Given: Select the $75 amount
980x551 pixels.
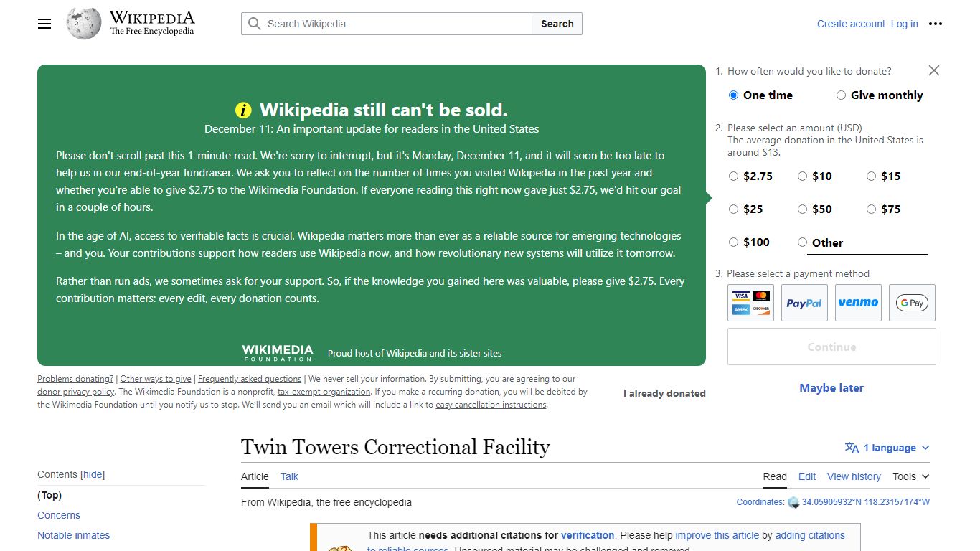Looking at the screenshot, I should tap(871, 209).
